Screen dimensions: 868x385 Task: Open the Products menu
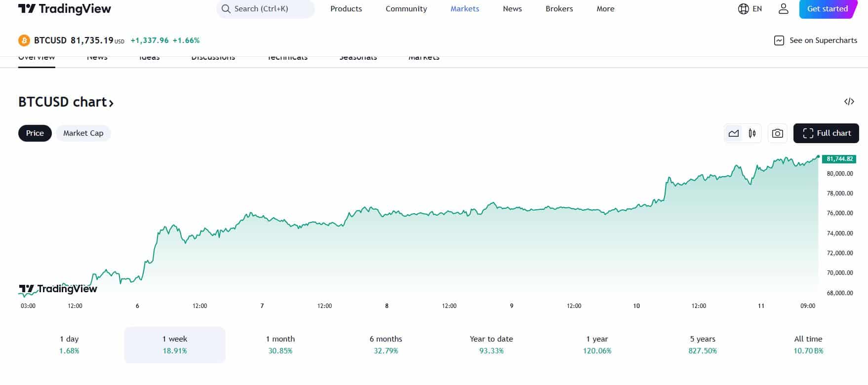346,9
